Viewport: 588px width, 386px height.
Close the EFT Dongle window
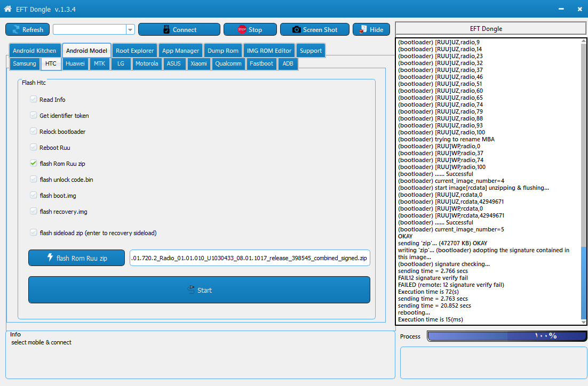pos(580,9)
